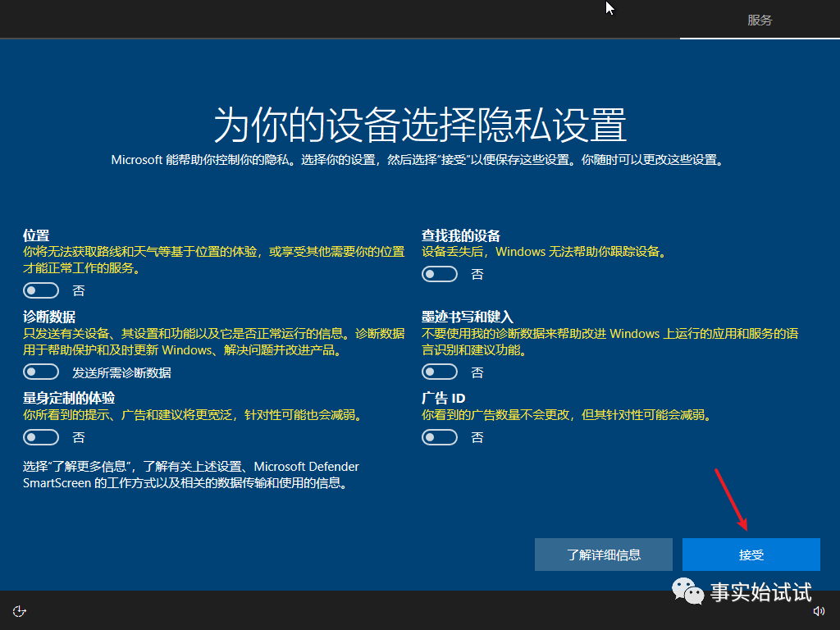Click the 发送所需诊断数据 label
The width and height of the screenshot is (840, 630).
click(121, 373)
